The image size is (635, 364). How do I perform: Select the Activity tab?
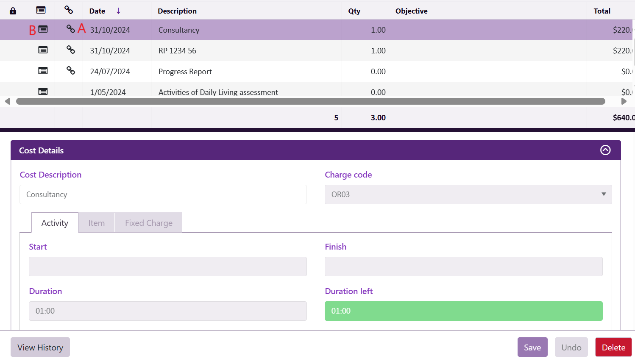click(55, 223)
